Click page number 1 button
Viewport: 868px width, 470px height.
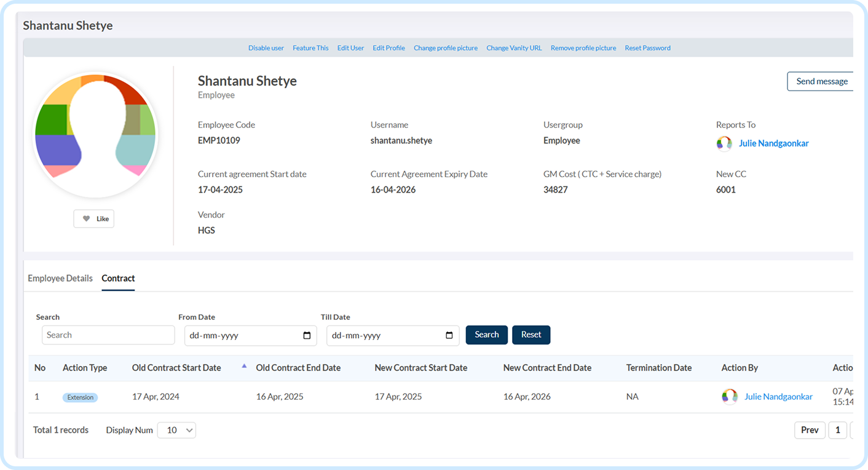click(x=837, y=430)
